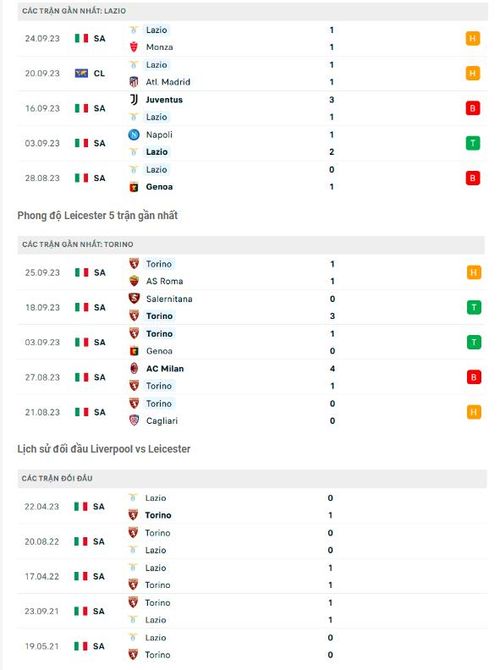Click orange H badge for Torino–AS Roma
Screen dimensions: 500x670
tap(474, 272)
